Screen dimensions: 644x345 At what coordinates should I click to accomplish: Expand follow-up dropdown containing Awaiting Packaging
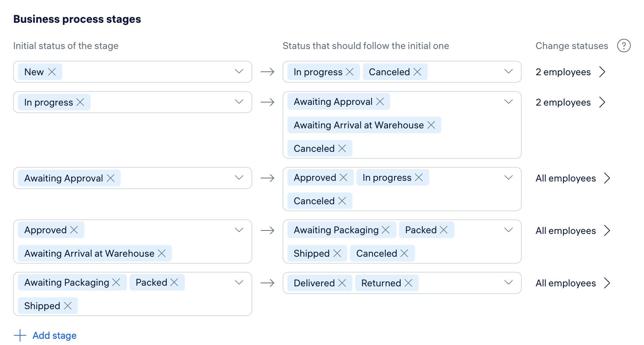coord(508,230)
